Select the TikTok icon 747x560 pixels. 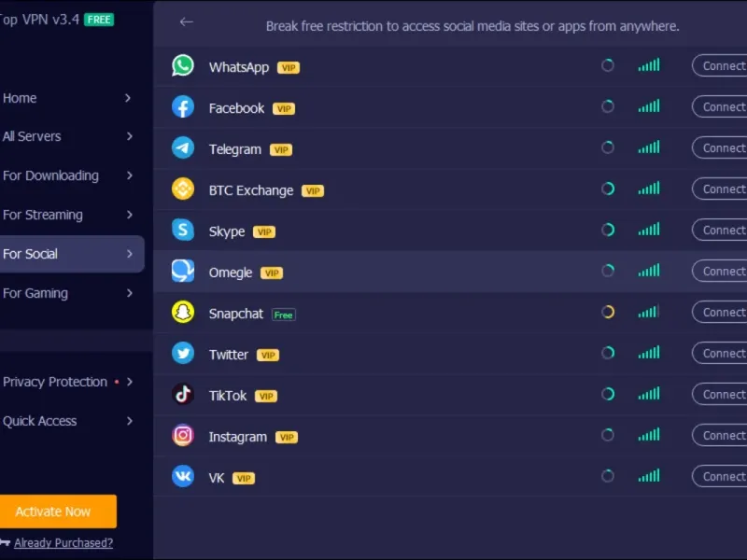183,395
